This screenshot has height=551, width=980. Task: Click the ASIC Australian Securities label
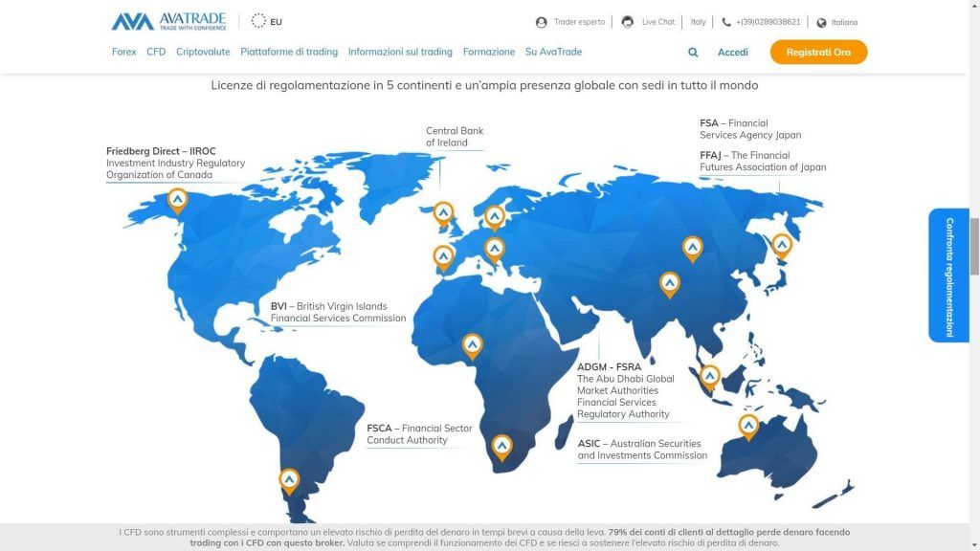point(642,450)
